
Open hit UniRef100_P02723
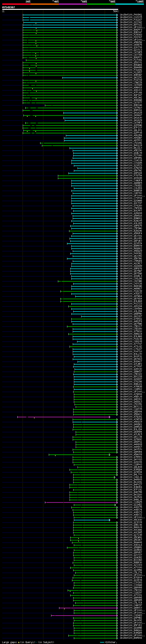click(131, 304)
